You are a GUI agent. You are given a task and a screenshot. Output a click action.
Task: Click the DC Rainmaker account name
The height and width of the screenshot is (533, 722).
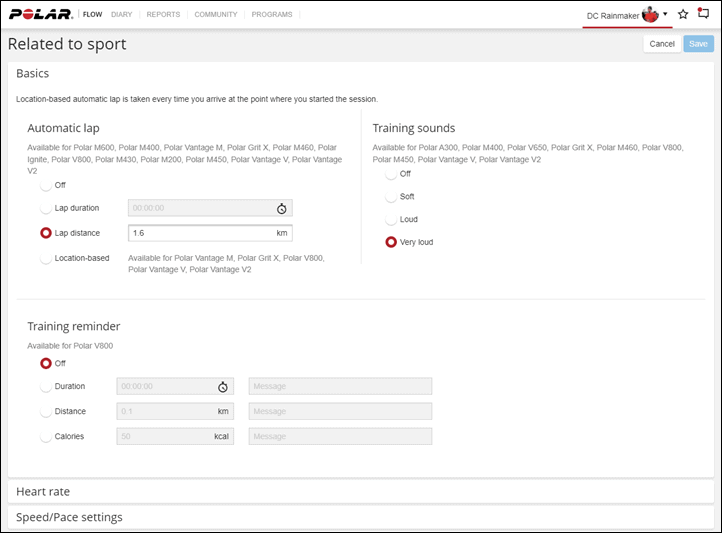[613, 16]
